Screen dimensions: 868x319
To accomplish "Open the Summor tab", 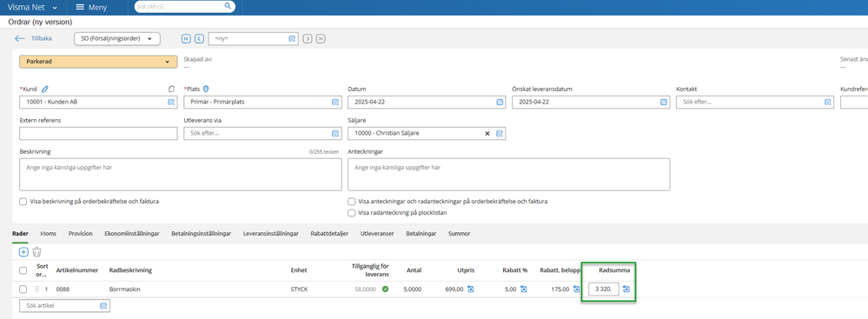I will [459, 234].
